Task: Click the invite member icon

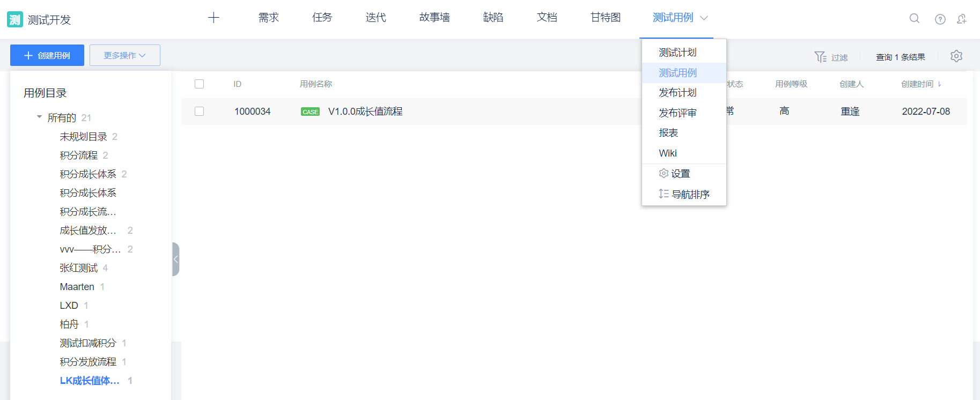Action: pyautogui.click(x=962, y=19)
